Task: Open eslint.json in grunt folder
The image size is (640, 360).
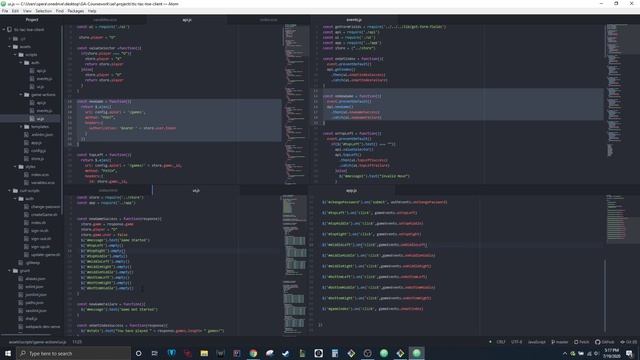Action: point(34,287)
